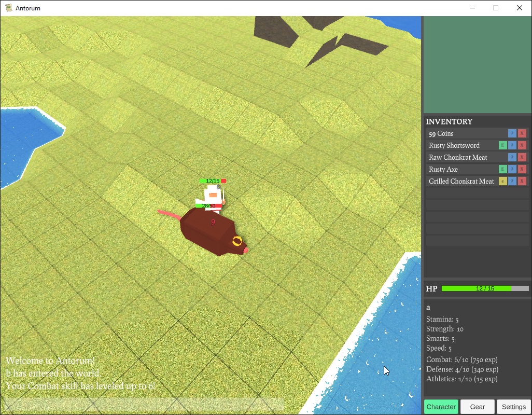The height and width of the screenshot is (415, 532).
Task: Equip the Rusty Axe with green E
Action: coord(502,169)
